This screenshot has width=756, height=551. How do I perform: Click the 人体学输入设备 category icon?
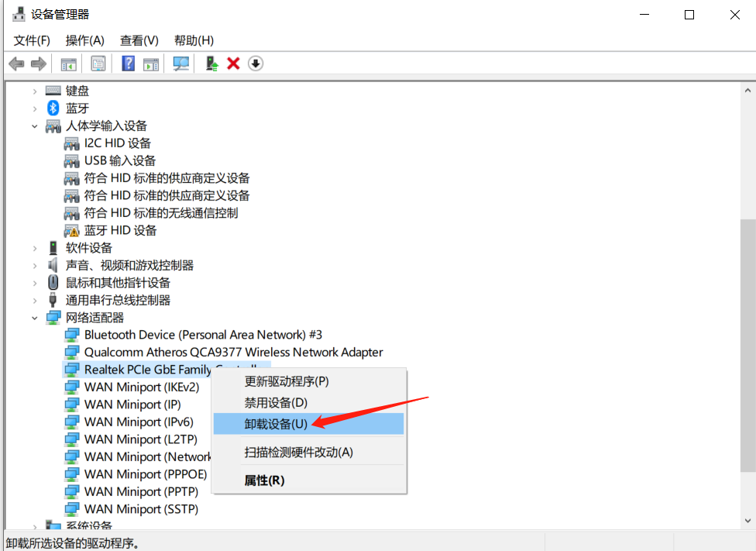[x=53, y=126]
